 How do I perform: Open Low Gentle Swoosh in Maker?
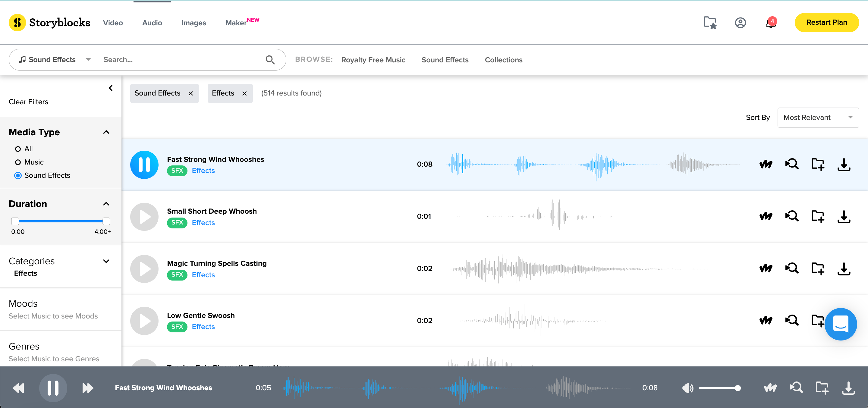click(x=766, y=320)
